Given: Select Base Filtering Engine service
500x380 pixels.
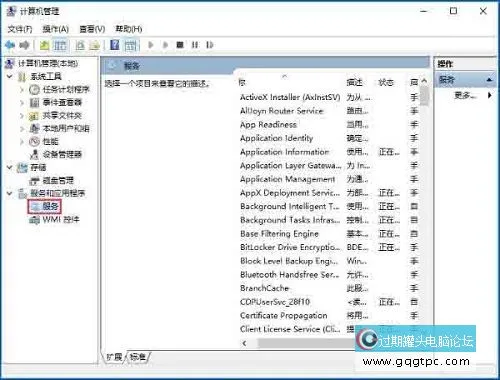Looking at the screenshot, I should coord(279,234).
